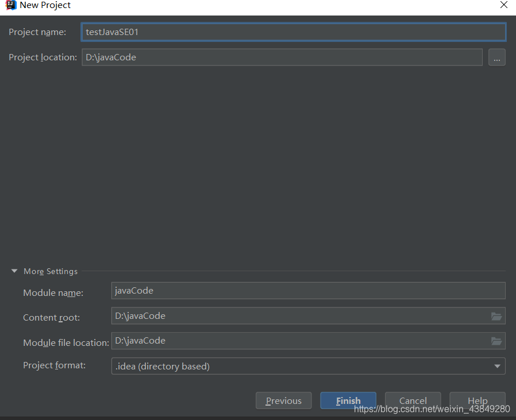This screenshot has height=420, width=516.
Task: Click the 'Content root:' label
Action: pos(51,318)
